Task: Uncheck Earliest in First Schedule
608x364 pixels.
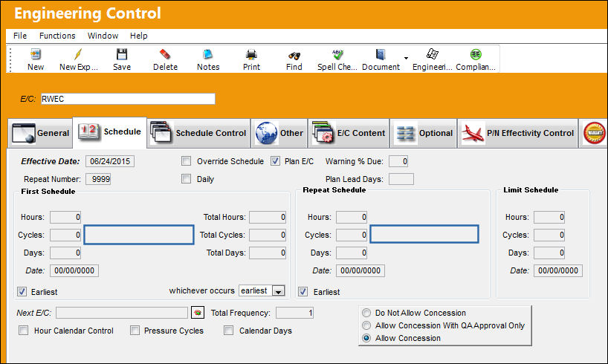Action: click(22, 291)
